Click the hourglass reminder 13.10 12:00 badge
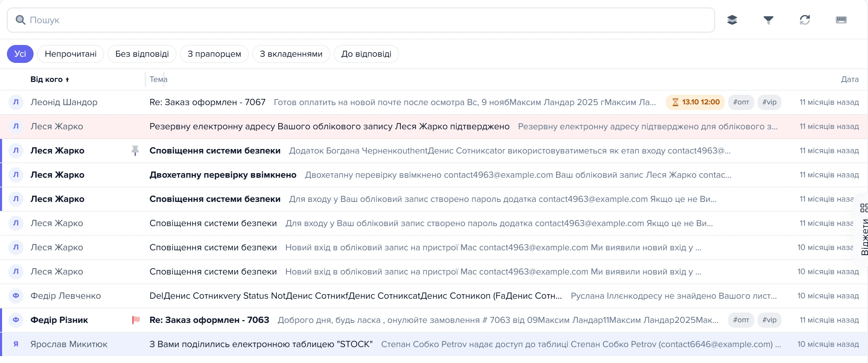The image size is (868, 363). [x=695, y=102]
